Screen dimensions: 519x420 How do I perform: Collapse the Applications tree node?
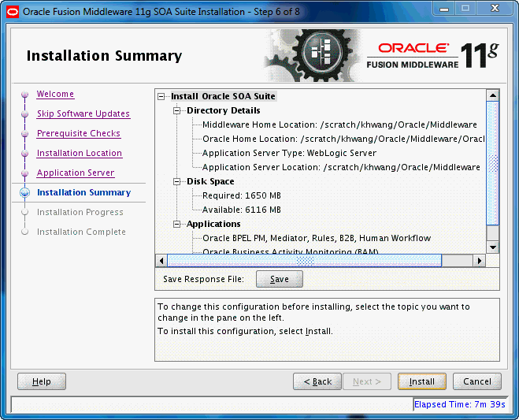tap(177, 225)
